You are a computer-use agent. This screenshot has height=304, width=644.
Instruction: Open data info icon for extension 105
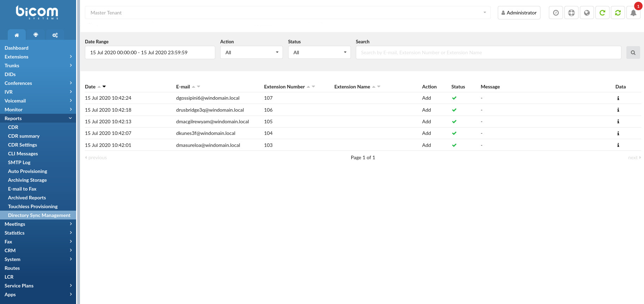coord(618,122)
